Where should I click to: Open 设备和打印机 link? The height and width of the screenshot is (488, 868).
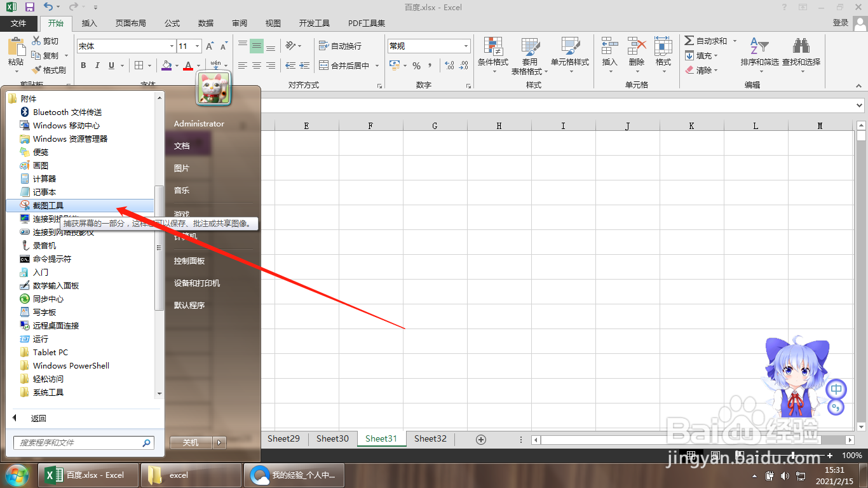click(197, 283)
